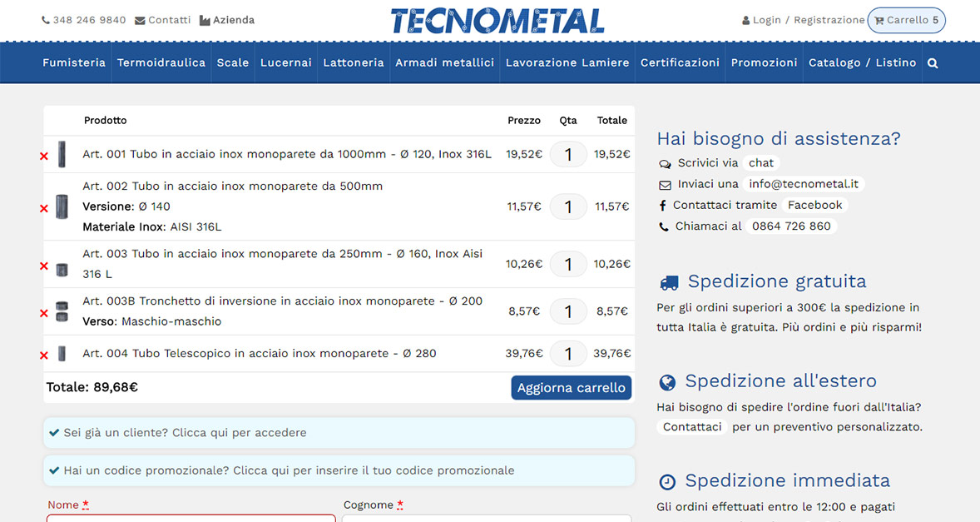This screenshot has height=522, width=980.
Task: Click the info@tecnometal.it email link
Action: click(x=804, y=184)
